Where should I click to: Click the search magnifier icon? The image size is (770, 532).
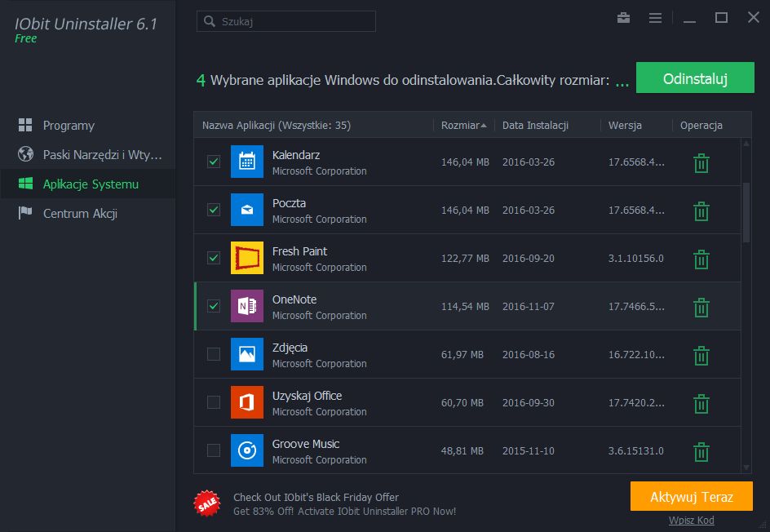pyautogui.click(x=210, y=21)
